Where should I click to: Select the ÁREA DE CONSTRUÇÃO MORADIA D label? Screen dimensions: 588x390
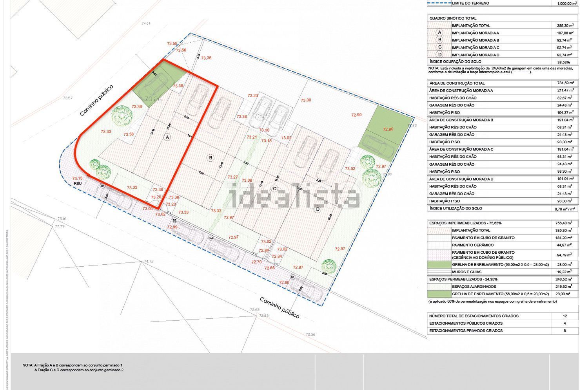click(461, 179)
